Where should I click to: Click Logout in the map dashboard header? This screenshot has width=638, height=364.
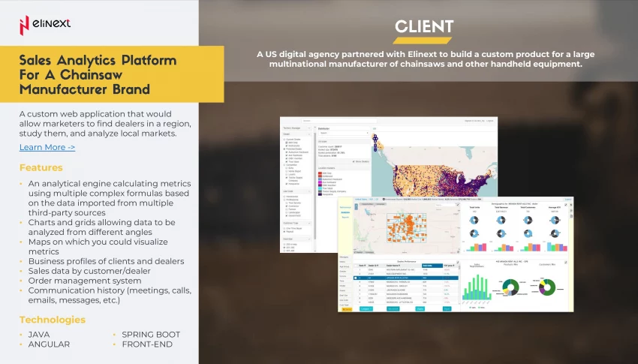click(x=490, y=121)
